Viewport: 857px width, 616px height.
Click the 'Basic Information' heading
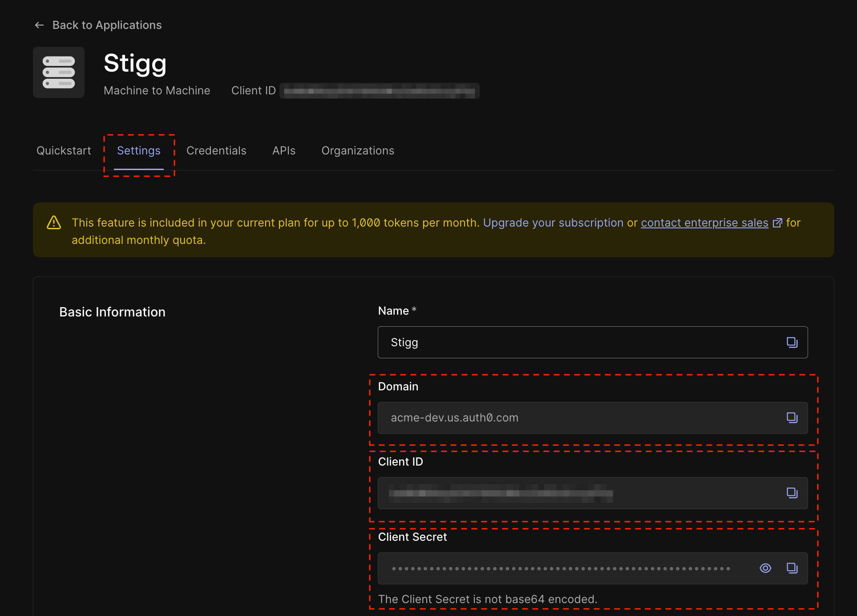pos(112,312)
